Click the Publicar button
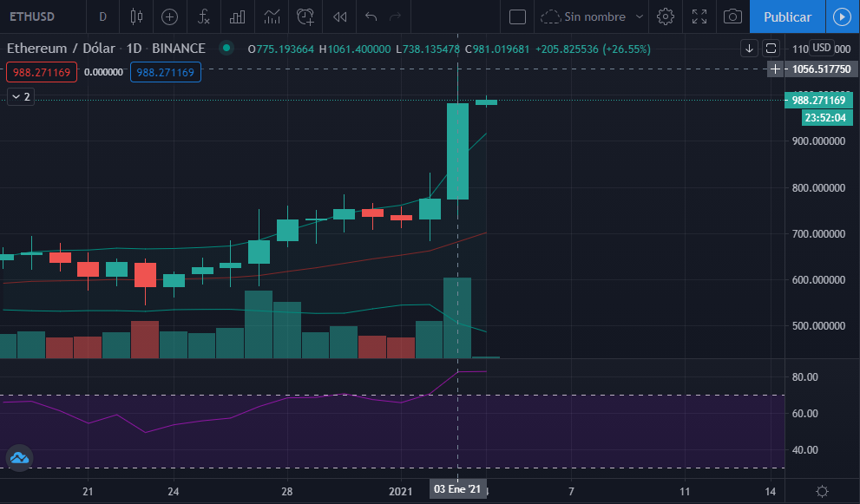Image resolution: width=860 pixels, height=504 pixels. [x=787, y=16]
